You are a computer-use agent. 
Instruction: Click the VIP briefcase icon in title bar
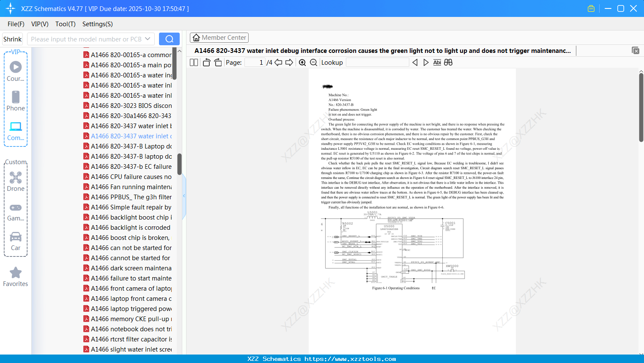click(x=591, y=8)
